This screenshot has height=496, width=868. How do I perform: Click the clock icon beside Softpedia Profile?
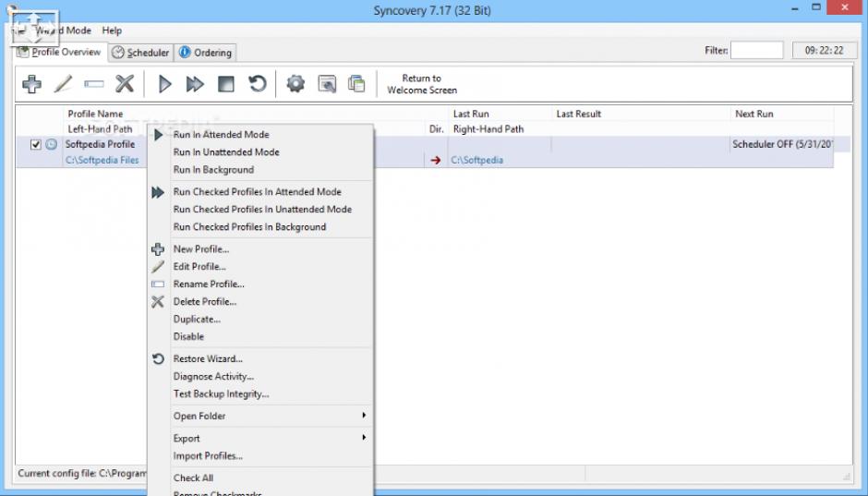coord(51,144)
